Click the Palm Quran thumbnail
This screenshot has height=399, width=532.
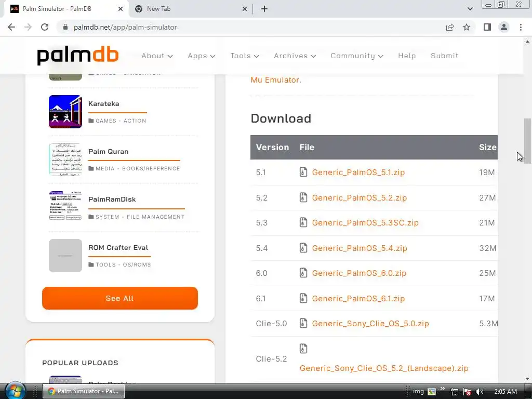point(65,159)
